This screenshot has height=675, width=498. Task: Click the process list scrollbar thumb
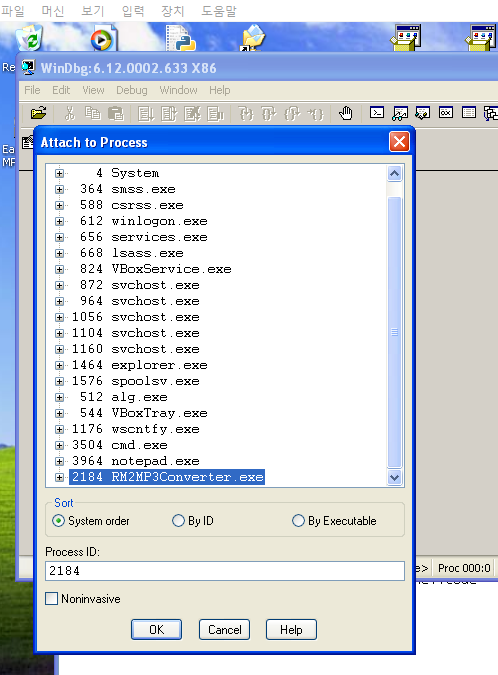pos(394,332)
